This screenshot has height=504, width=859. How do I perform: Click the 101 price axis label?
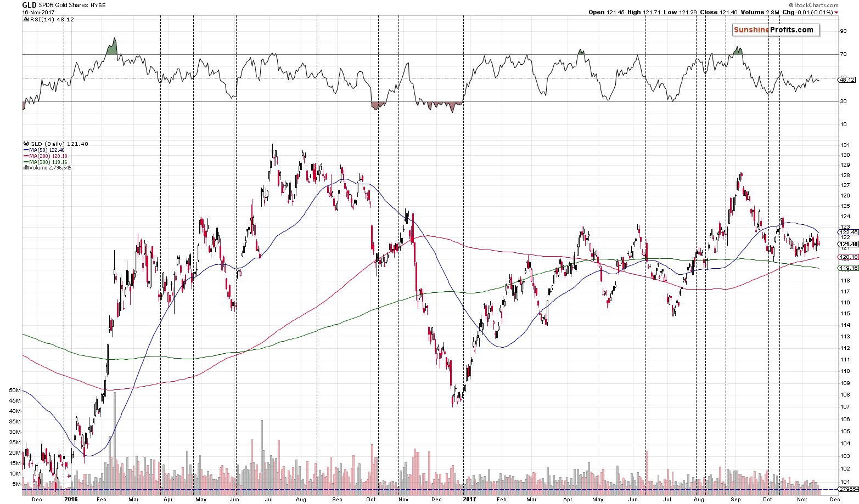(844, 482)
